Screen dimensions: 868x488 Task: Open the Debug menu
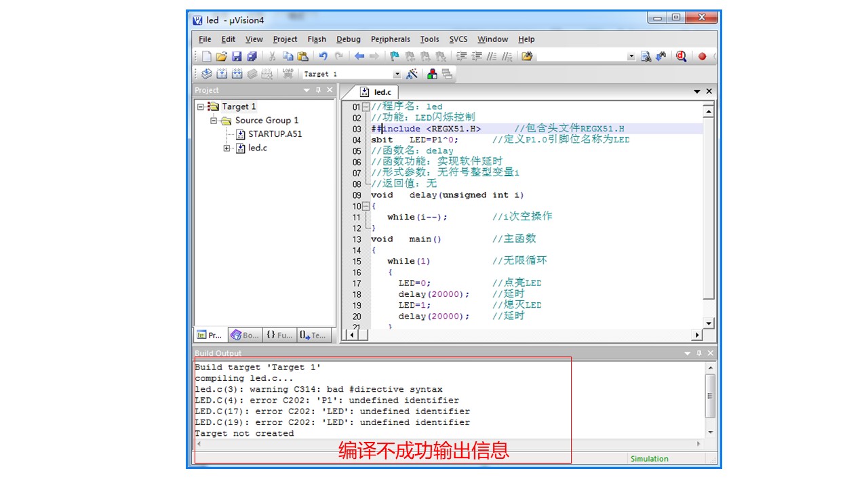349,39
